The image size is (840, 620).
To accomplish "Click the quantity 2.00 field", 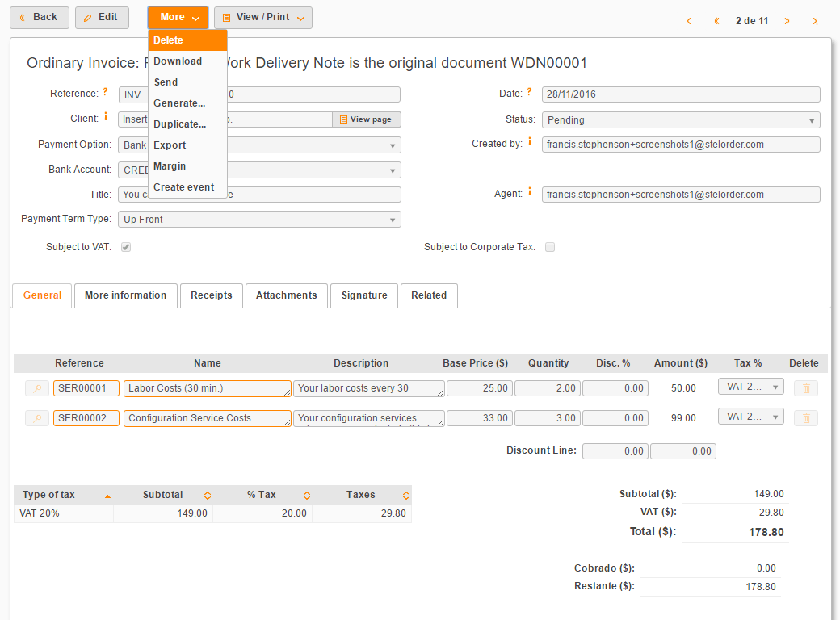I will pos(548,388).
